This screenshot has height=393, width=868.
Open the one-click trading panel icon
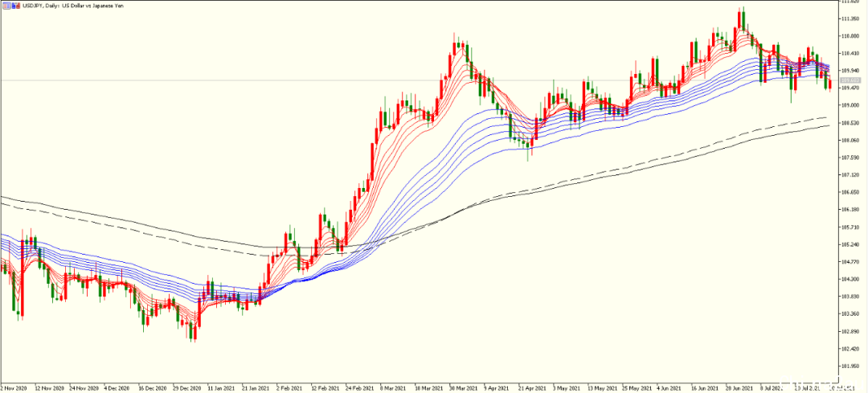tap(6, 6)
